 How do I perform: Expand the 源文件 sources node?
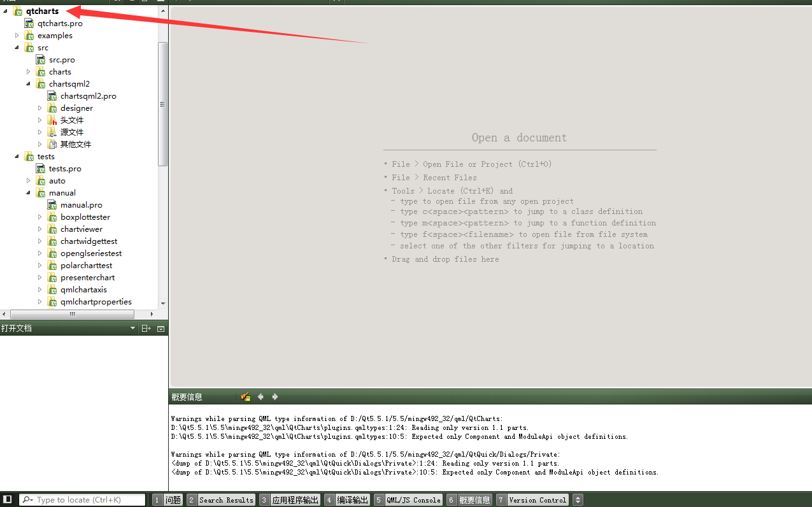pyautogui.click(x=40, y=132)
